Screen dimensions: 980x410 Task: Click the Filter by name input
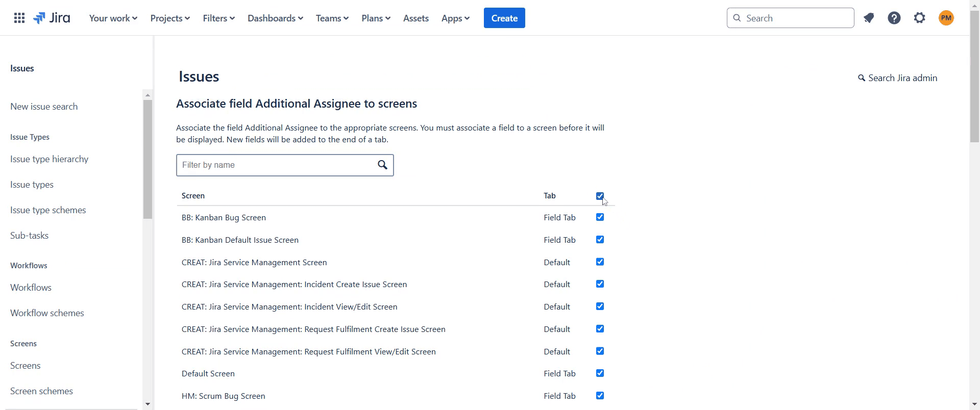click(285, 165)
